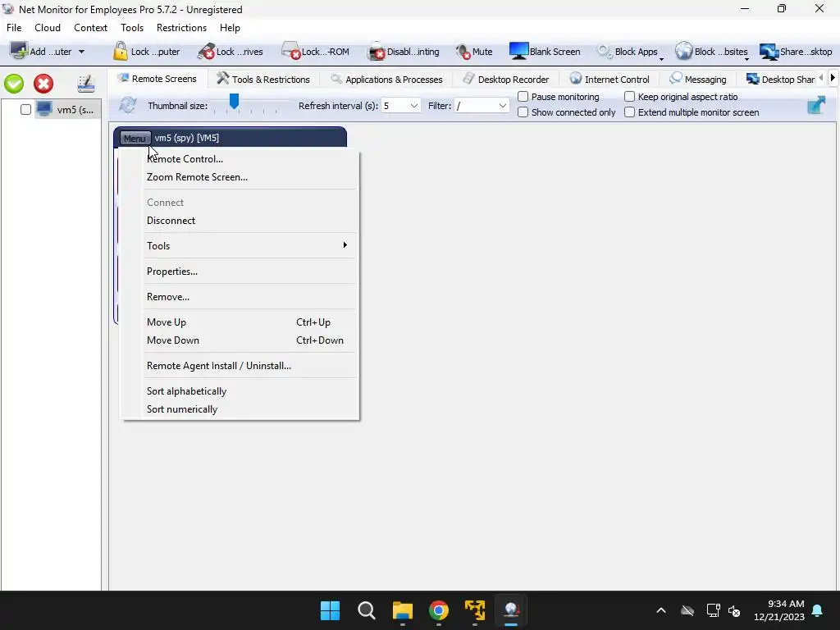Show hidden system tray icons
Image resolution: width=840 pixels, height=630 pixels.
661,610
